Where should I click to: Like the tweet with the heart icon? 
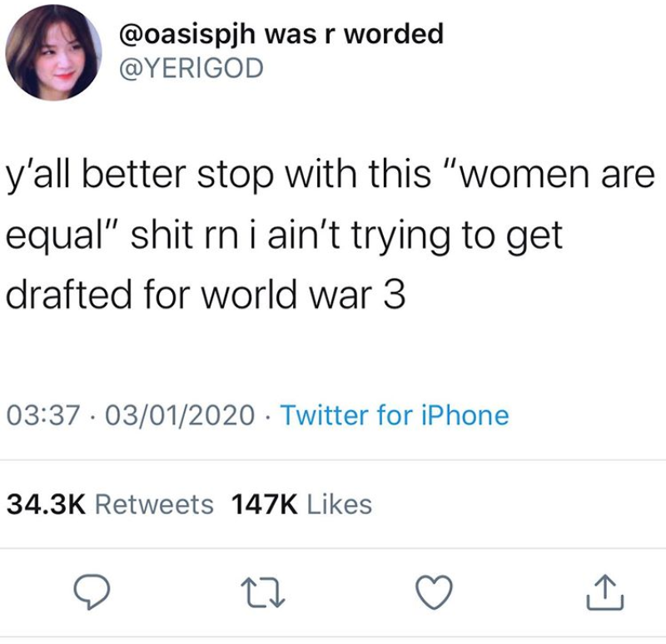pyautogui.click(x=434, y=592)
